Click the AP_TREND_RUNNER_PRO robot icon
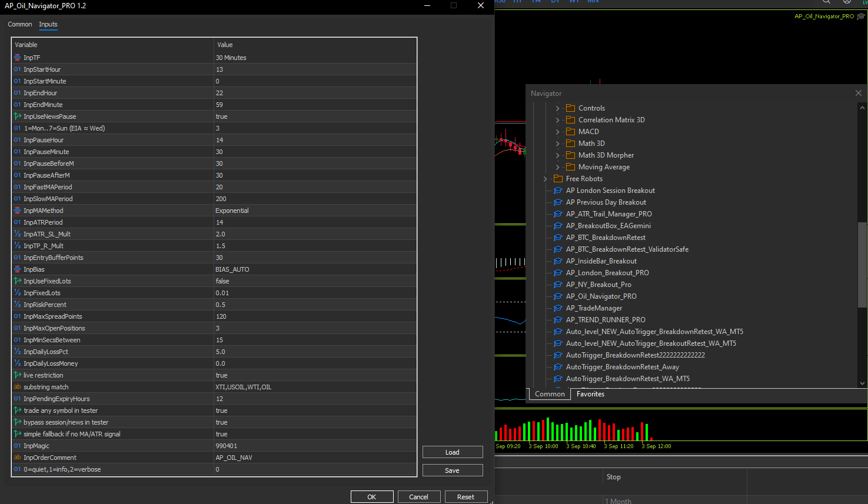The image size is (868, 504). point(558,320)
